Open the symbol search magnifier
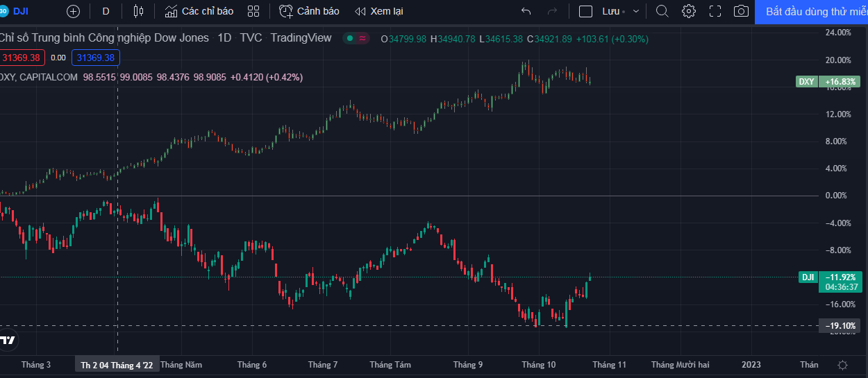This screenshot has width=868, height=378. [662, 11]
